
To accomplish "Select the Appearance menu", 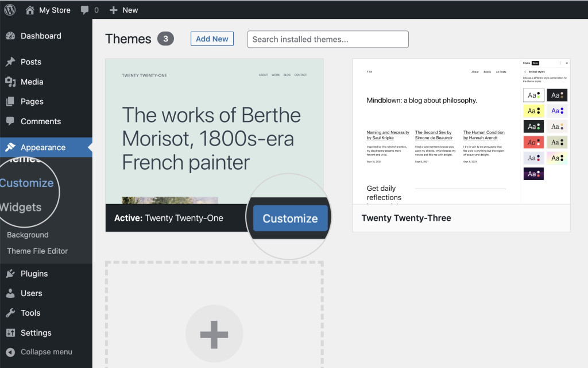I will [x=43, y=148].
